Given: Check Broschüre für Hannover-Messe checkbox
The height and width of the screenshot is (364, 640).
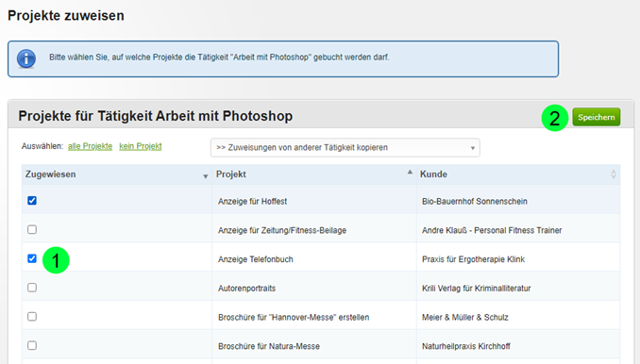Looking at the screenshot, I should 32,316.
